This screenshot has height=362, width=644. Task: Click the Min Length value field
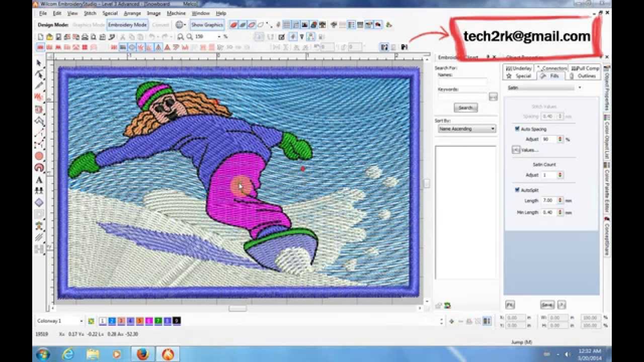549,213
